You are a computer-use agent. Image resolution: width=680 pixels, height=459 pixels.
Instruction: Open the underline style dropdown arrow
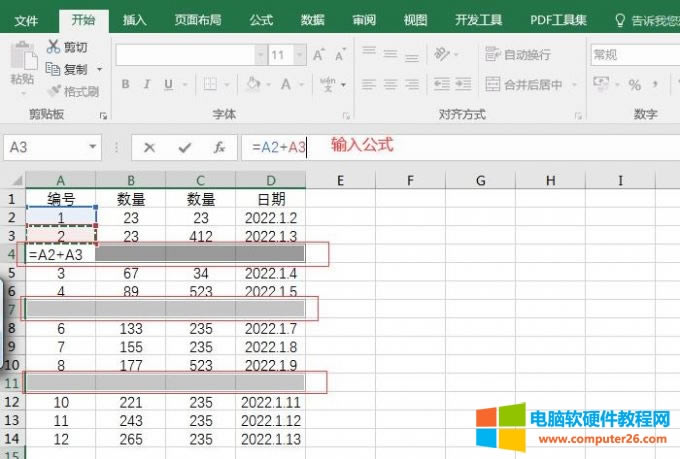tap(185, 85)
